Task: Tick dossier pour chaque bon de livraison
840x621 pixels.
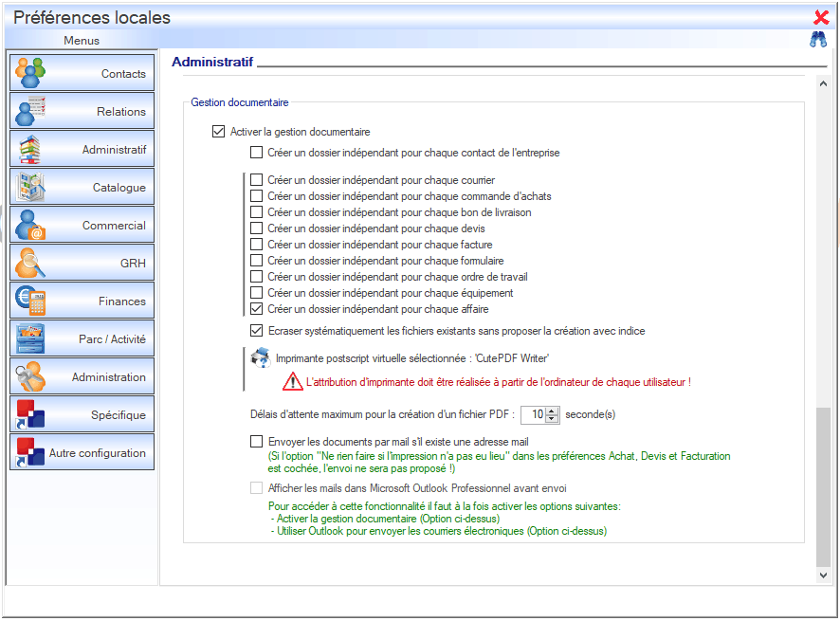Action: [256, 212]
